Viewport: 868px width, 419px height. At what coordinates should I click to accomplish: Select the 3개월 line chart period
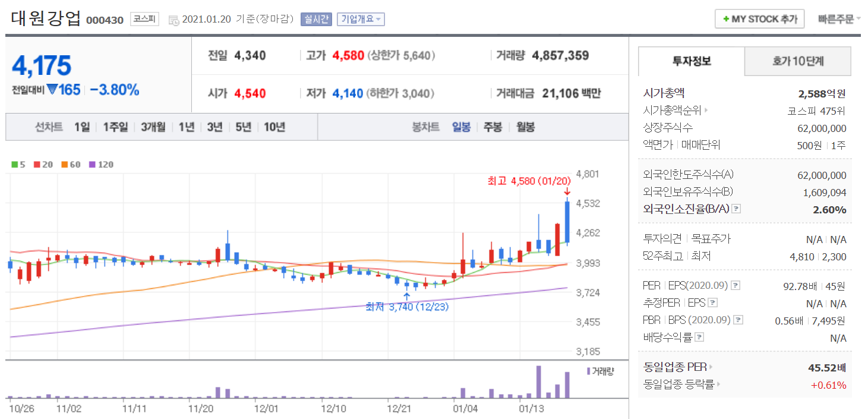(x=153, y=127)
